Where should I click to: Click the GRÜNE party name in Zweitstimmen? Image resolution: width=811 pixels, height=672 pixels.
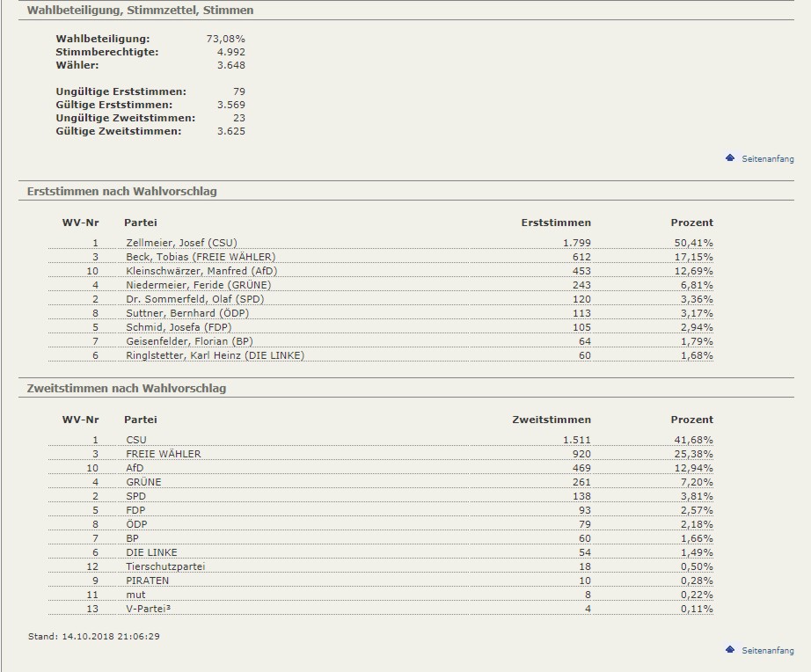pos(143,482)
